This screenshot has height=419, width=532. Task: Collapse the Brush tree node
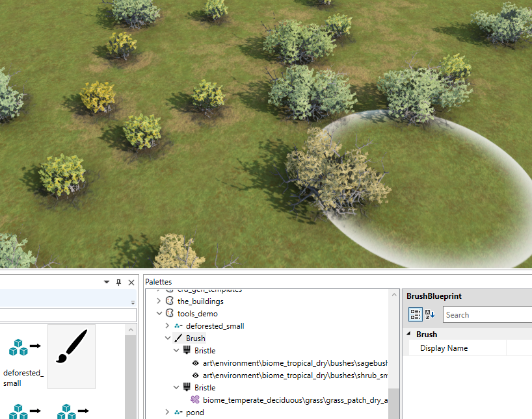[168, 338]
